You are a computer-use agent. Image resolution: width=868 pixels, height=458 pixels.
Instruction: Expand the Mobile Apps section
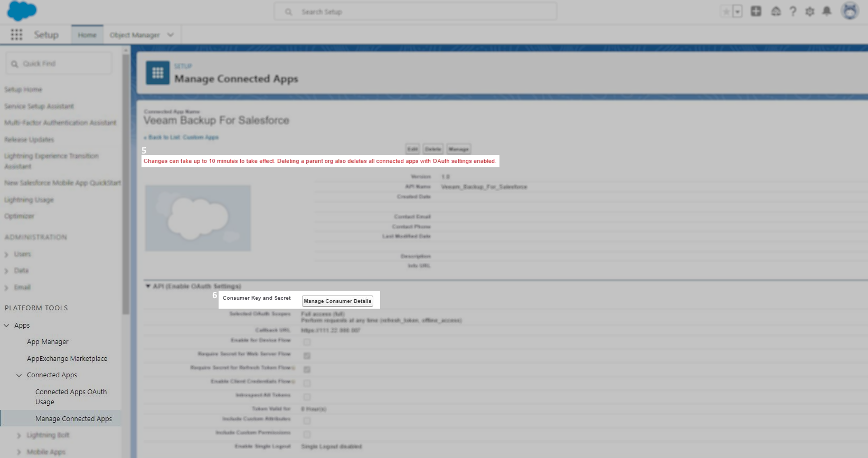tap(19, 452)
